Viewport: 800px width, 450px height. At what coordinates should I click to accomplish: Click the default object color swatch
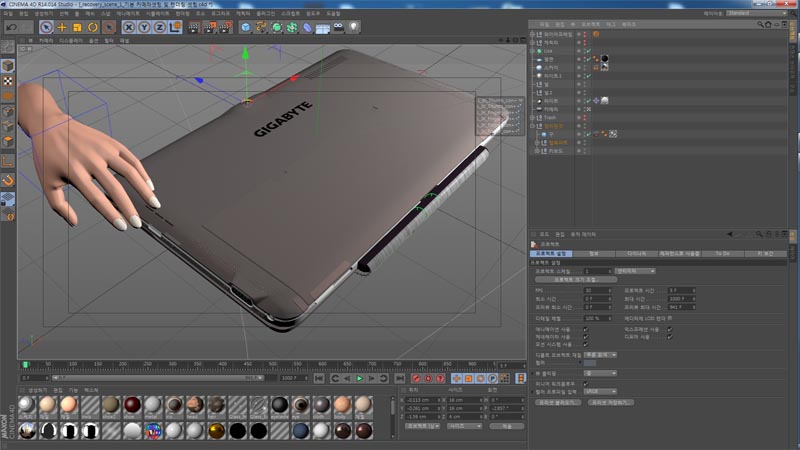pos(590,363)
